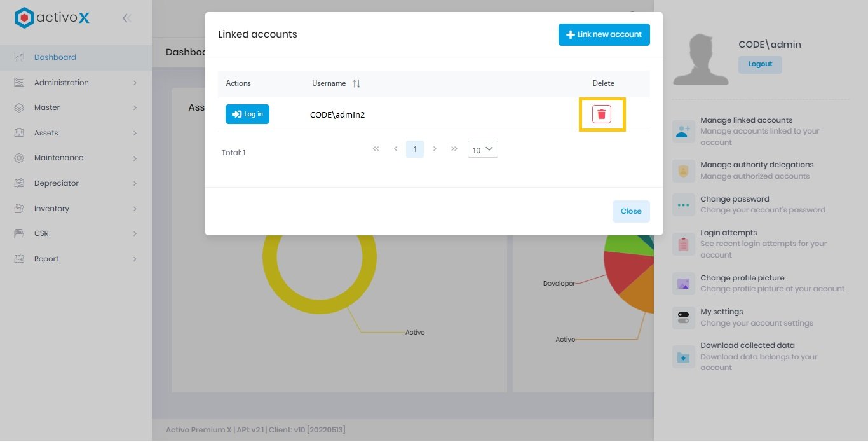Select the My settings icon
Screen dimensions: 868x442
[683, 317]
